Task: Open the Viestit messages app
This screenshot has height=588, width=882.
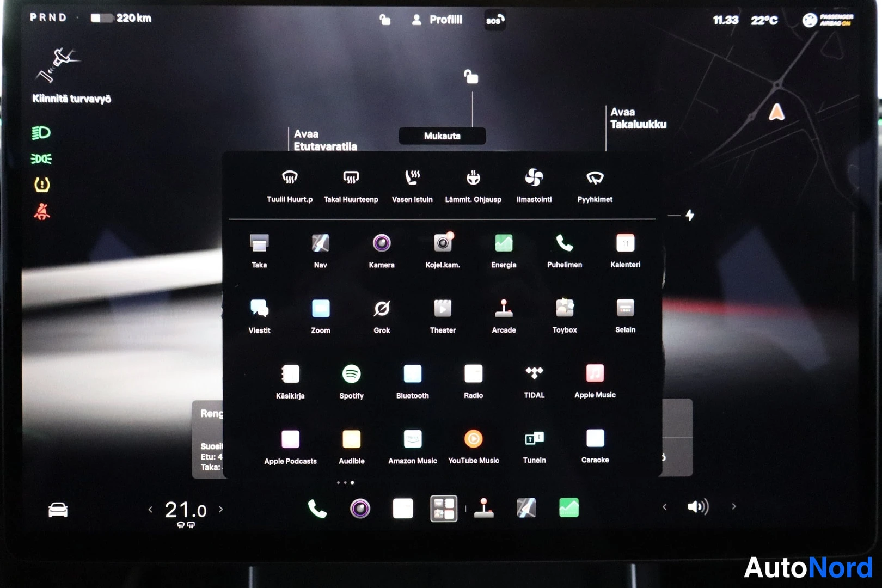Action: point(259,315)
